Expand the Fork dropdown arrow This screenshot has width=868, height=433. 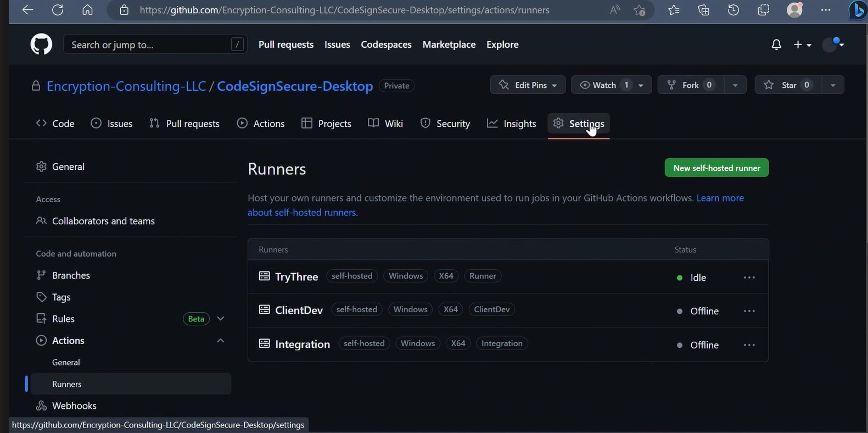pos(735,85)
